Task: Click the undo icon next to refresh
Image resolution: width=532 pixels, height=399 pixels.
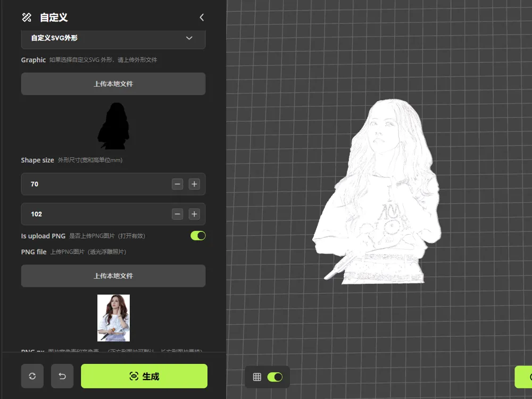Action: coord(62,376)
